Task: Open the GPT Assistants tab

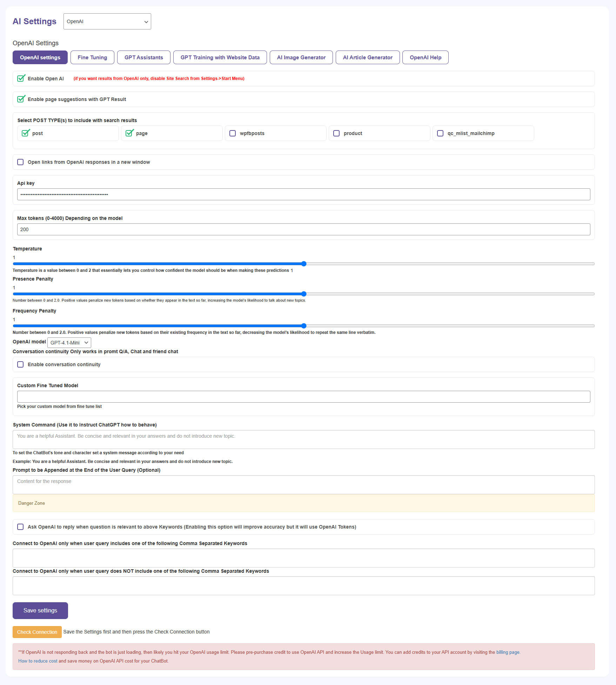Action: coord(144,57)
